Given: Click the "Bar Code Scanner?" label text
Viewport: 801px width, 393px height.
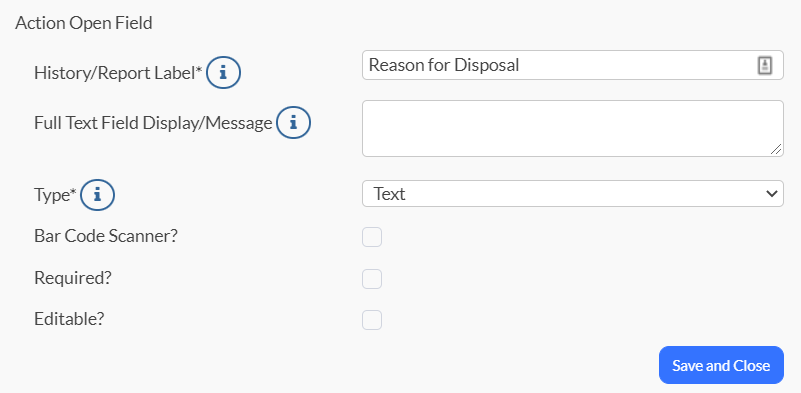Looking at the screenshot, I should point(106,236).
